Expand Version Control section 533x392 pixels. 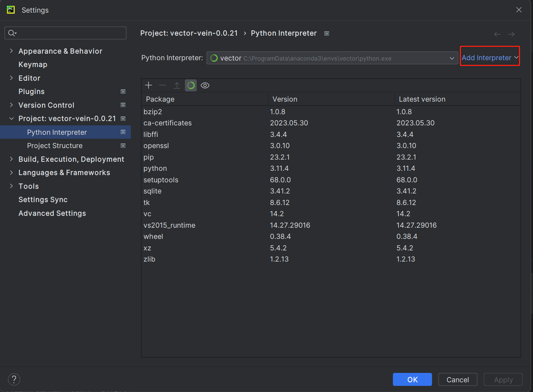pyautogui.click(x=11, y=105)
